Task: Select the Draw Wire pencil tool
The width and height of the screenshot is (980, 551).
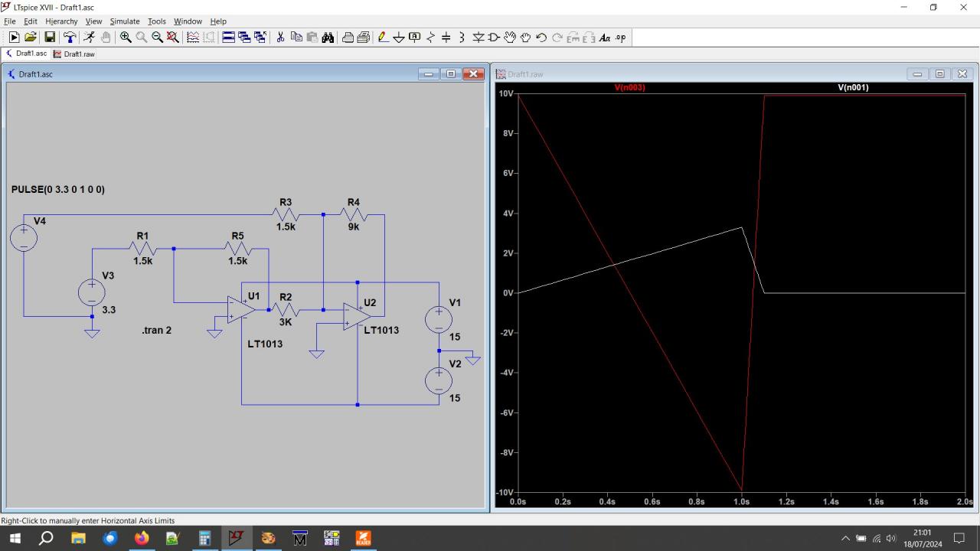Action: point(384,37)
